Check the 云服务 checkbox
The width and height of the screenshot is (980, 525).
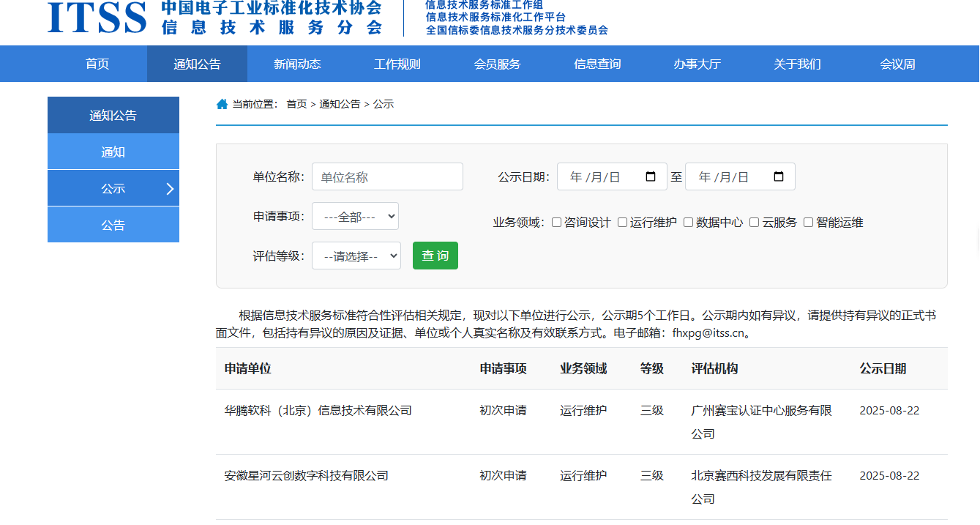tap(754, 222)
